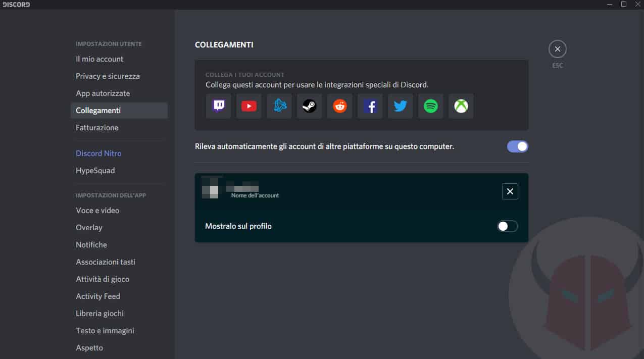This screenshot has height=359, width=644.
Task: Click the COLLEGA I TUOI ACCOUNT heading
Action: [x=245, y=75]
